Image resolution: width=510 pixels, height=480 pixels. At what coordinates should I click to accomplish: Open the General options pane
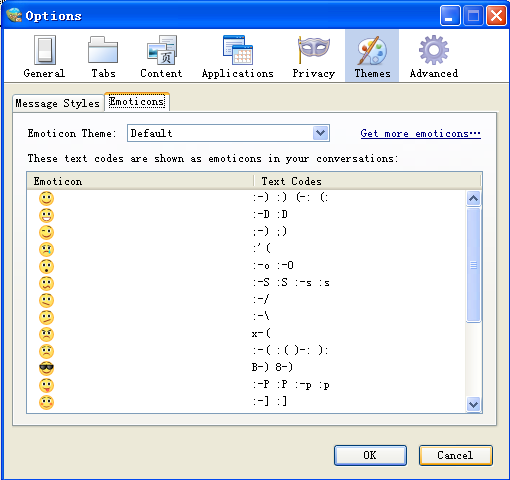(x=44, y=56)
